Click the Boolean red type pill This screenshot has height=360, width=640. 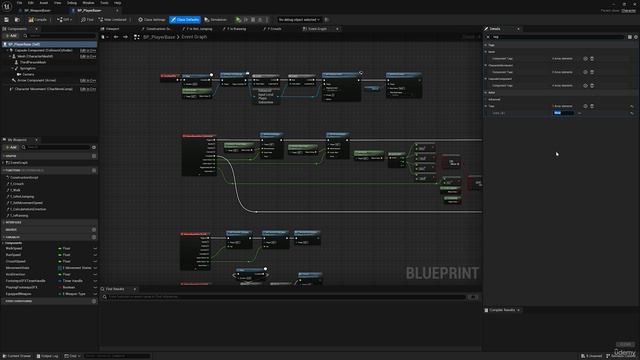point(60,287)
